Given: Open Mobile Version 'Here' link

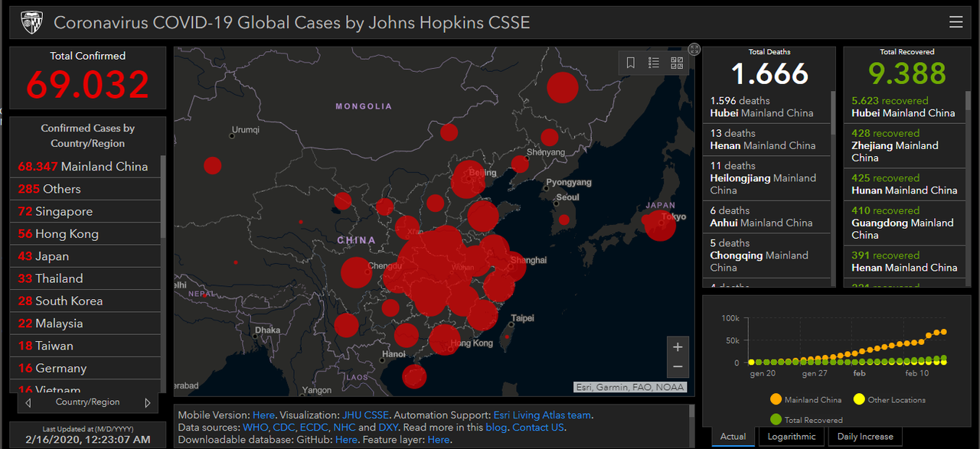Looking at the screenshot, I should coord(263,415).
